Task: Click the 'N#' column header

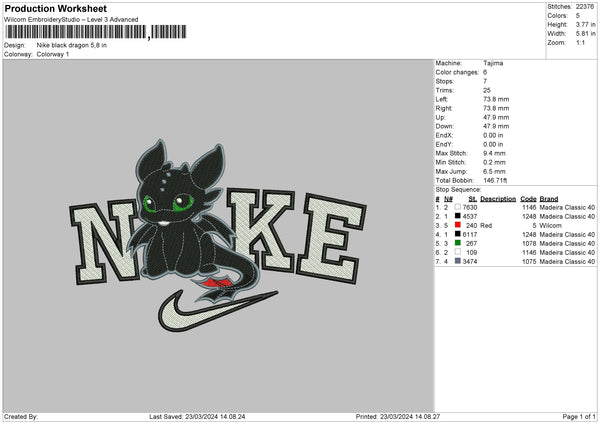Action: point(448,199)
